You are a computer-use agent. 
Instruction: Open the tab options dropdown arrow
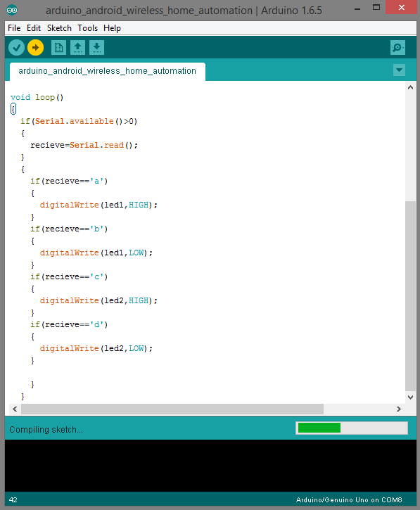(x=399, y=70)
